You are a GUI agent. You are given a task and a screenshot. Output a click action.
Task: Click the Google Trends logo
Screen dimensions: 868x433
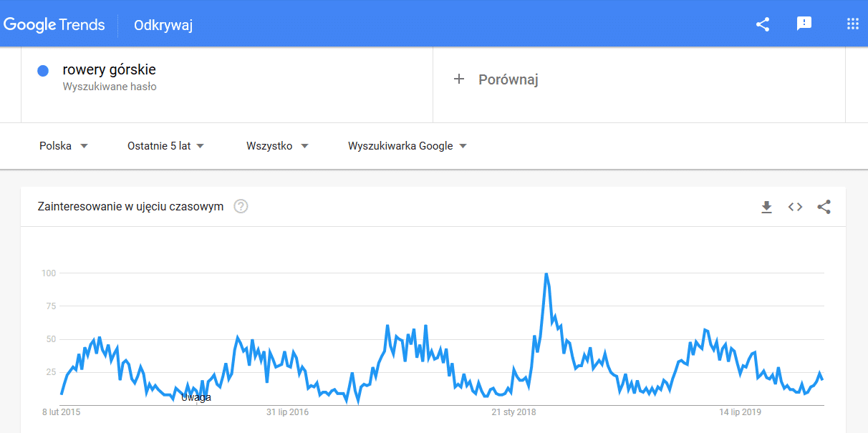[54, 25]
